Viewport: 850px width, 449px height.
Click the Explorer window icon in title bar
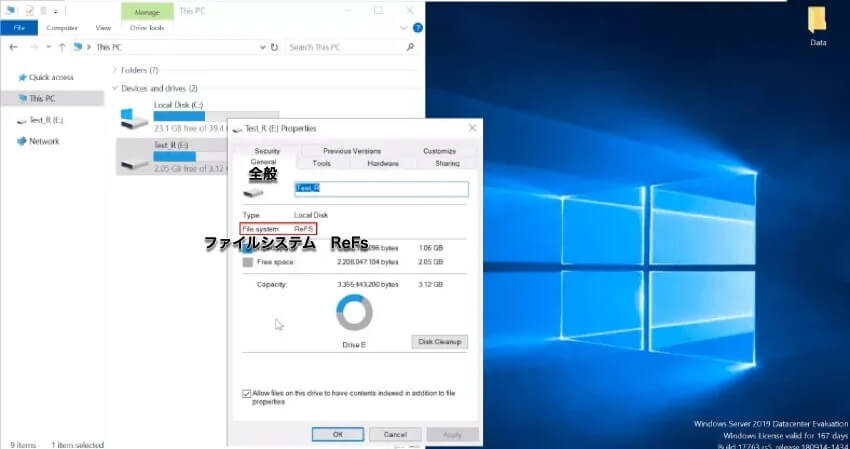(10, 10)
